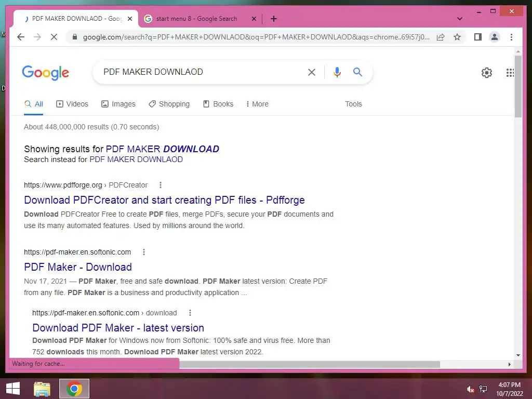
Task: Click the https://www.pdfforge.org URL text
Action: [x=63, y=185]
